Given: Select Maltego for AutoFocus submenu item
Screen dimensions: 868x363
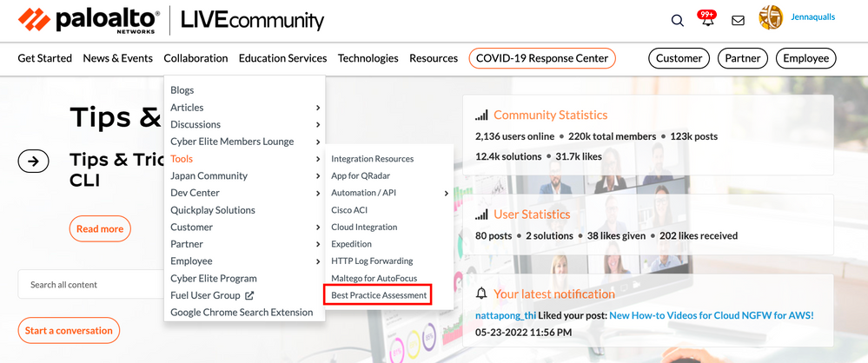Looking at the screenshot, I should 374,279.
